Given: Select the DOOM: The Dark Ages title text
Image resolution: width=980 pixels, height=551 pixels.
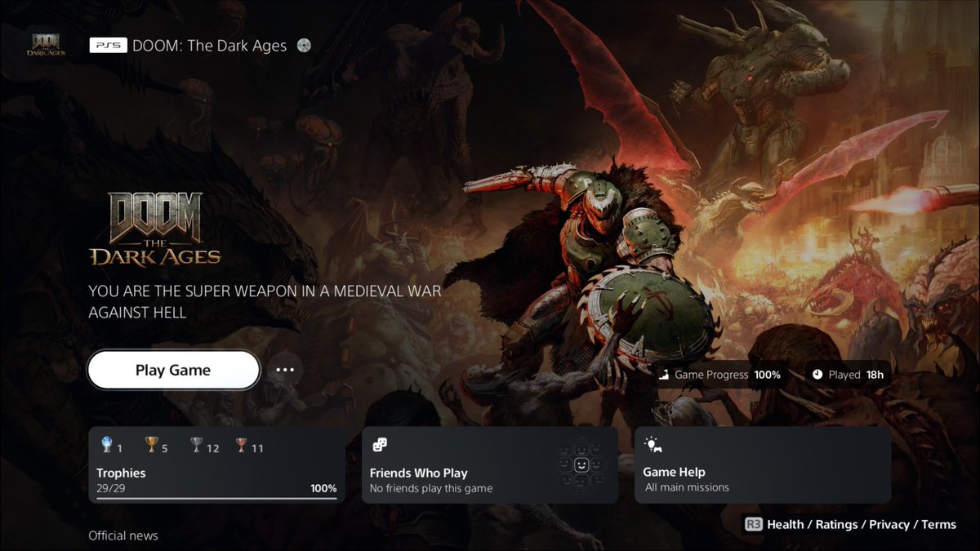Looking at the screenshot, I should coord(209,46).
